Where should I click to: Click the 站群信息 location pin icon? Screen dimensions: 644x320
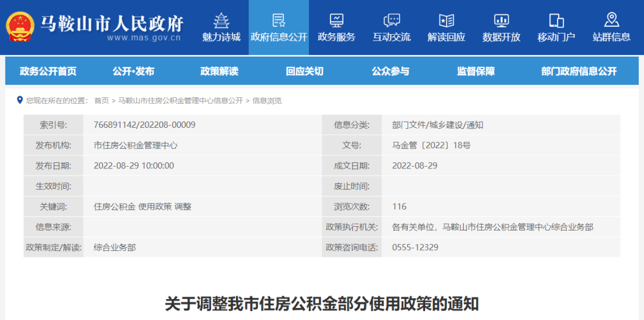click(x=611, y=20)
